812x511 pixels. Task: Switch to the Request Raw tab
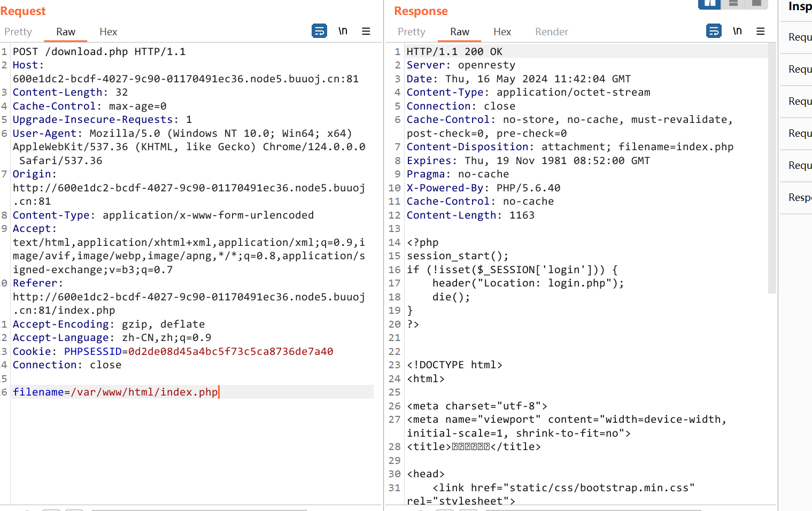click(x=66, y=32)
